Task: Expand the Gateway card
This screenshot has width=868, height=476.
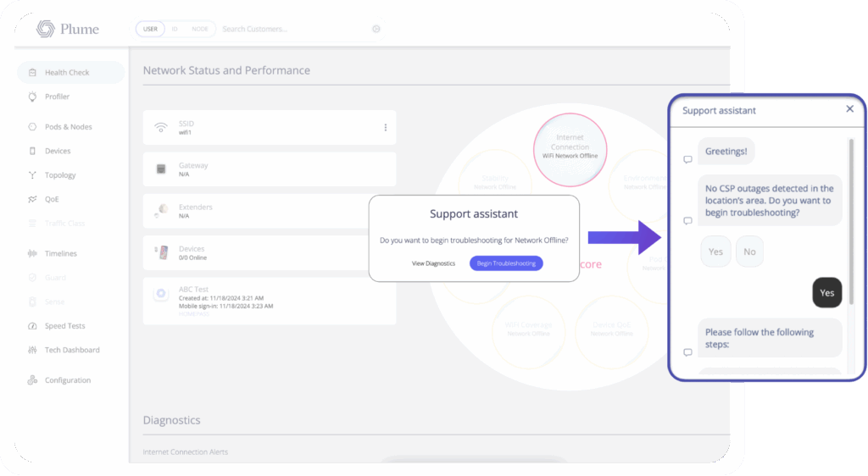Action: coord(269,169)
